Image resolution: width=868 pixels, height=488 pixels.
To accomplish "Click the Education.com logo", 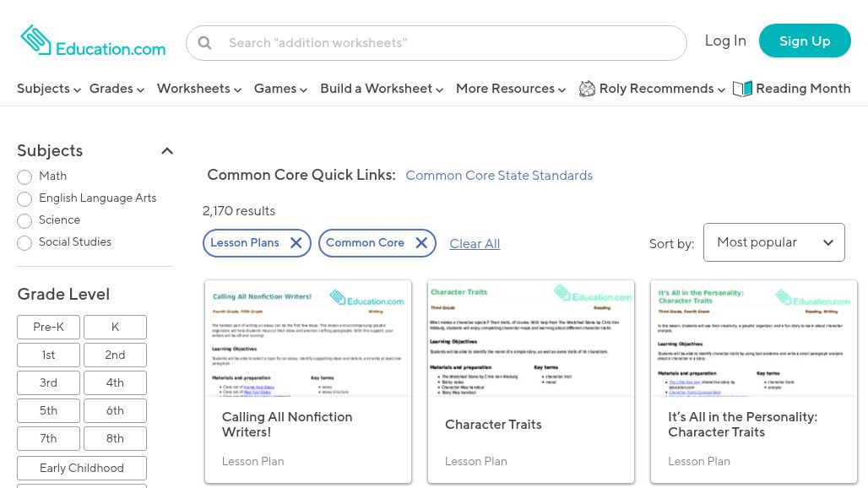I will (93, 41).
